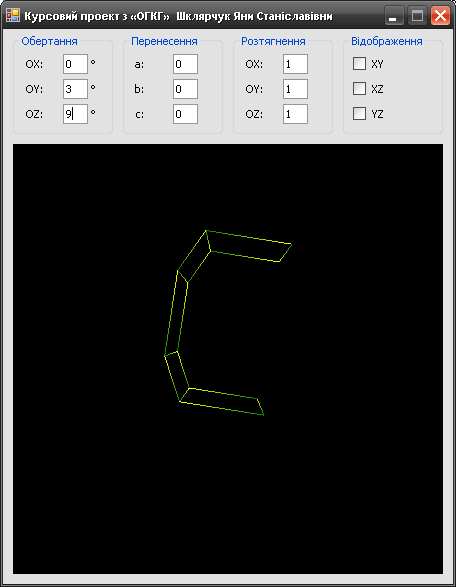Enable the XY reflection checkbox

point(359,64)
